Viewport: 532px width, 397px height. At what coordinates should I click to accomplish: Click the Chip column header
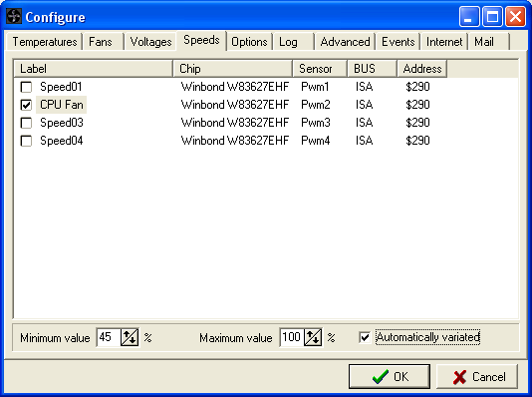(x=233, y=69)
